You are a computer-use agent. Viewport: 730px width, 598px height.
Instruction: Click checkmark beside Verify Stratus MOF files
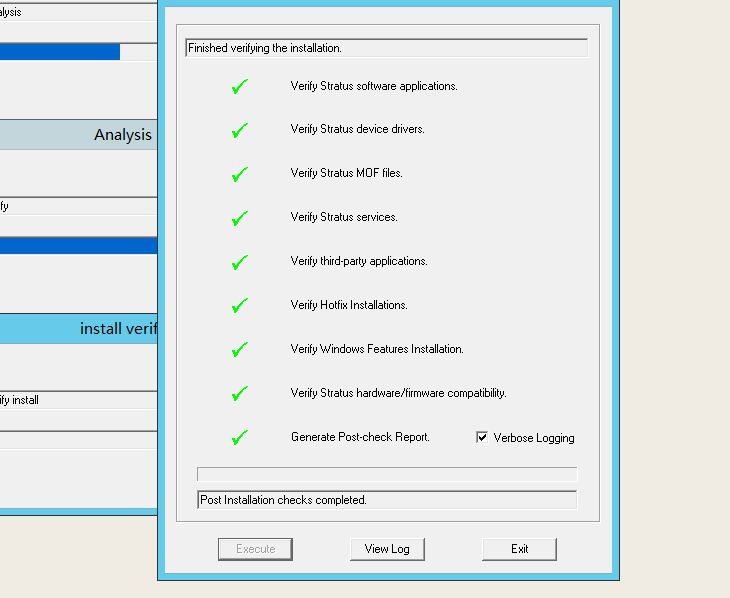click(240, 174)
